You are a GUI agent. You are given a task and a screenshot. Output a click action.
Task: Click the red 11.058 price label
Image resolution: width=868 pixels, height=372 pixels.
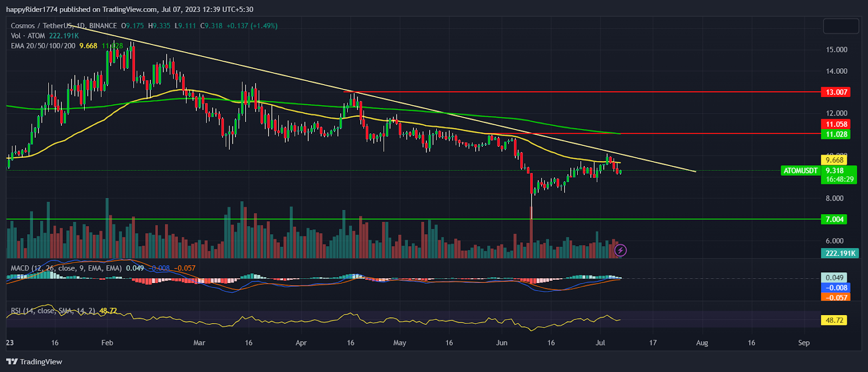tap(836, 124)
